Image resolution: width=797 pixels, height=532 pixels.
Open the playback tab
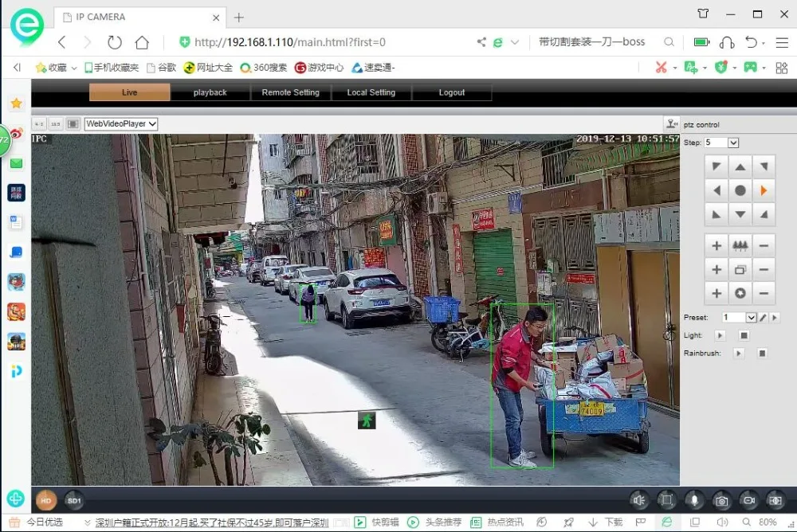pos(210,92)
